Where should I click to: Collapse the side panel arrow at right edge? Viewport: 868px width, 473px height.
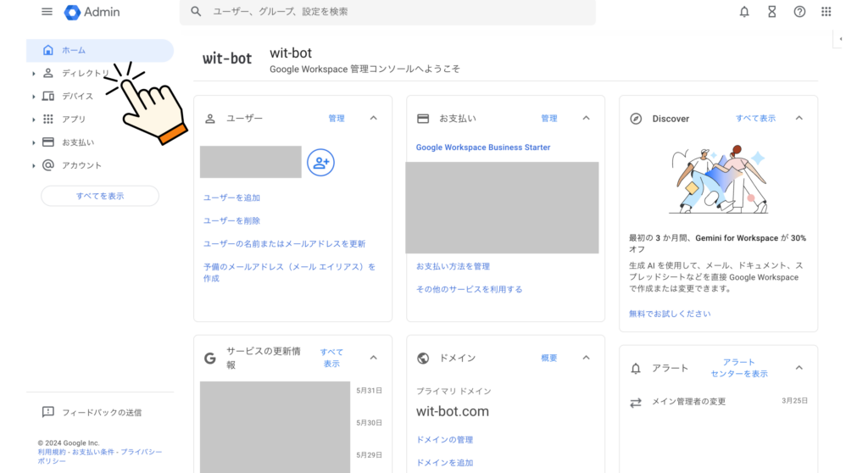(x=840, y=39)
